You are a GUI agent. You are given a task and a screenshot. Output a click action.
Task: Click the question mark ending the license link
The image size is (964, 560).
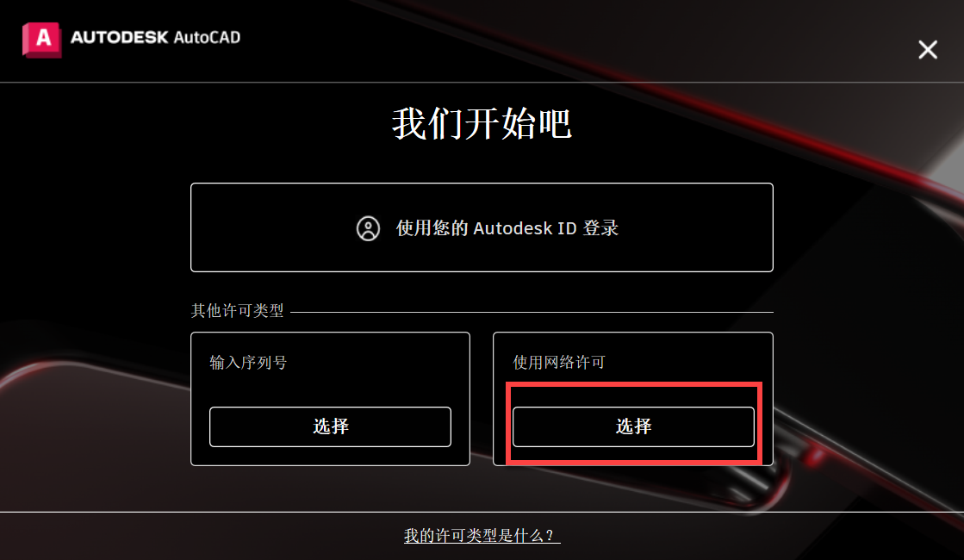point(550,535)
